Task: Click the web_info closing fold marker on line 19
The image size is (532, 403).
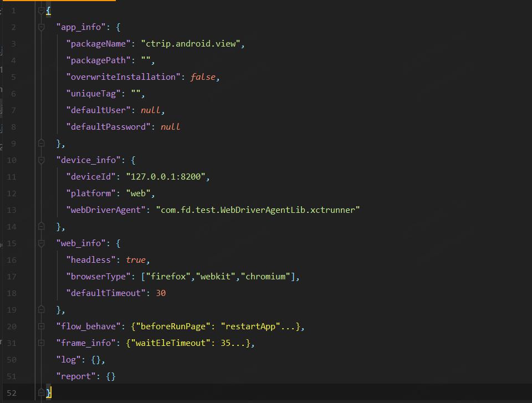Action: pos(41,310)
